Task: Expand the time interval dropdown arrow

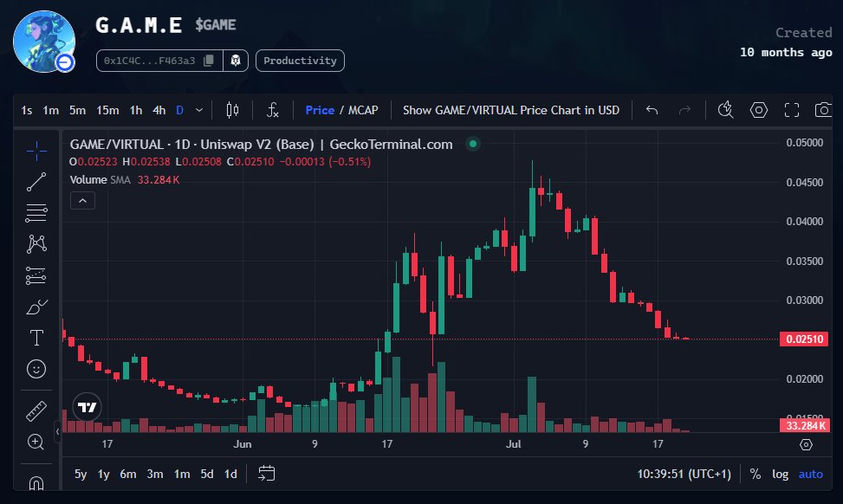Action: (199, 110)
